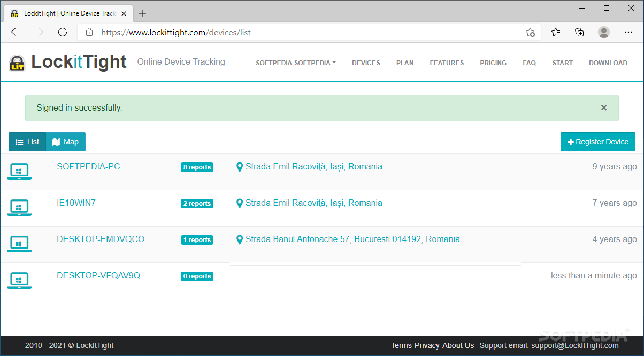
Task: Open the FAQ menu item
Action: click(529, 63)
